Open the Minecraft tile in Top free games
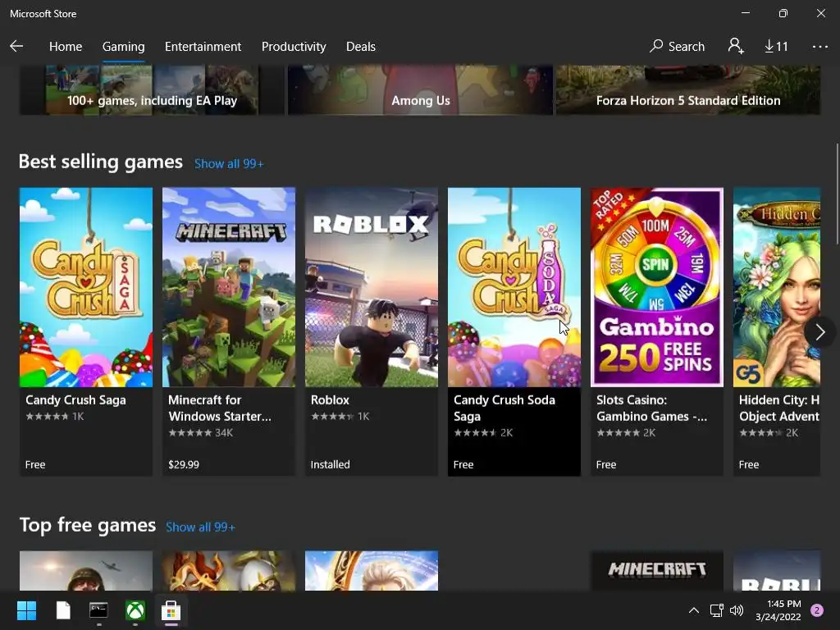This screenshot has height=630, width=840. click(x=657, y=571)
